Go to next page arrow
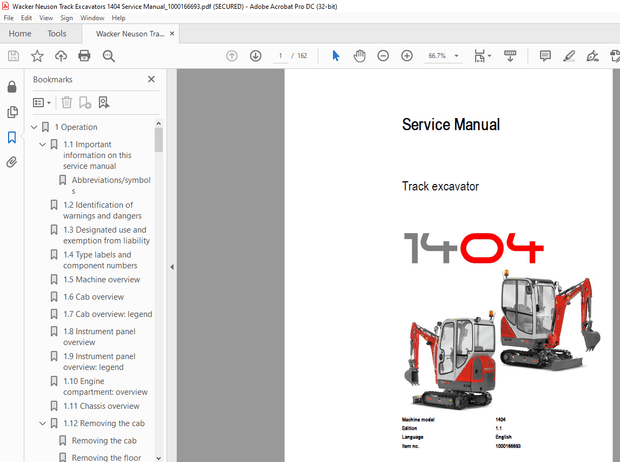Viewport: 620px width, 462px height. click(255, 56)
